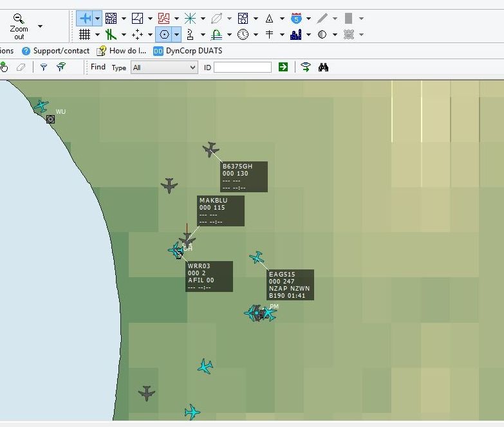Screen dimensions: 504x427
Task: Click the binoculars search icon
Action: click(323, 67)
